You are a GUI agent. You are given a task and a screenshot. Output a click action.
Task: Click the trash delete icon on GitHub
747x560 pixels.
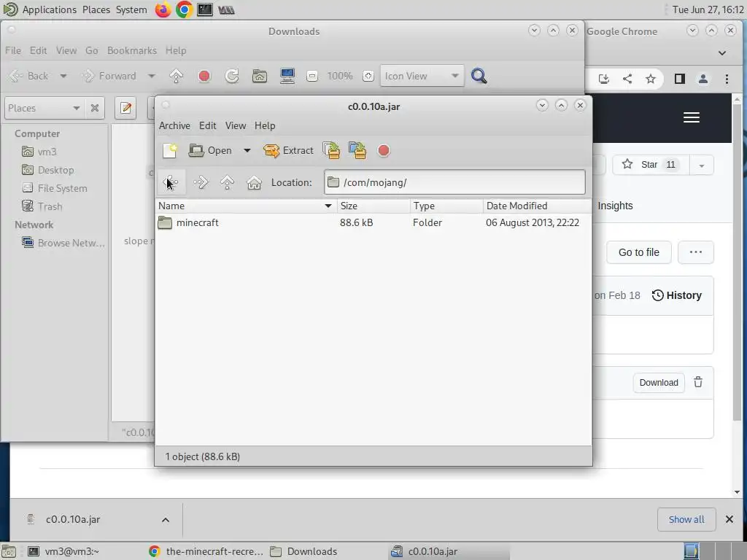(x=698, y=382)
